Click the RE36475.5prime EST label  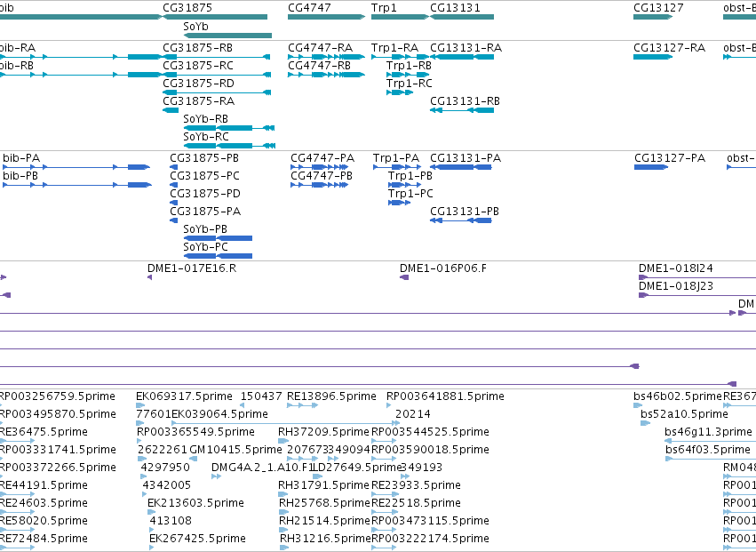pyautogui.click(x=44, y=432)
